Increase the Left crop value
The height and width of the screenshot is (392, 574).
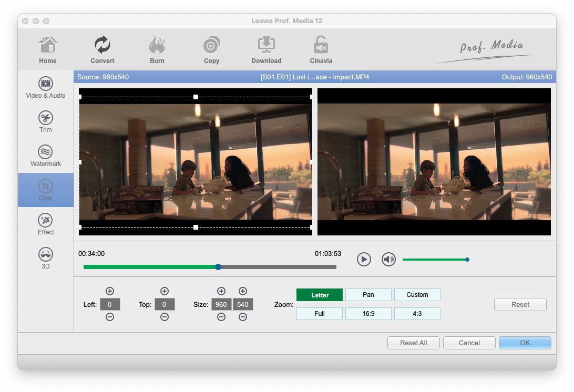[110, 291]
